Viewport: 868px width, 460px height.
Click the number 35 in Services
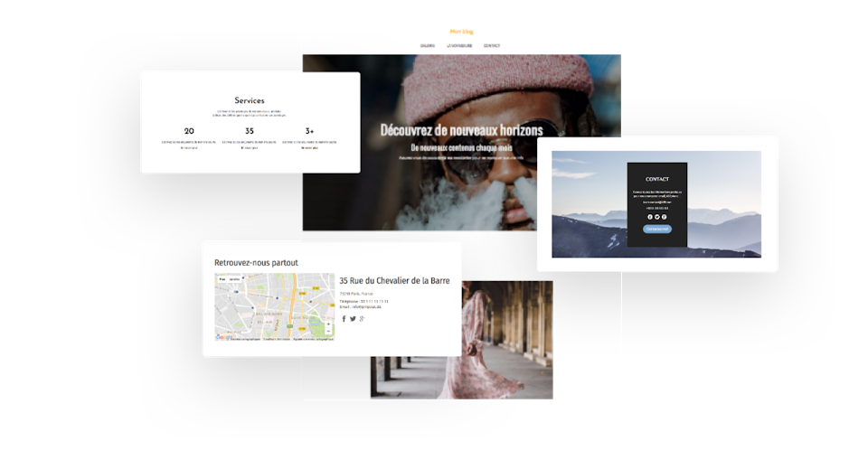250,131
